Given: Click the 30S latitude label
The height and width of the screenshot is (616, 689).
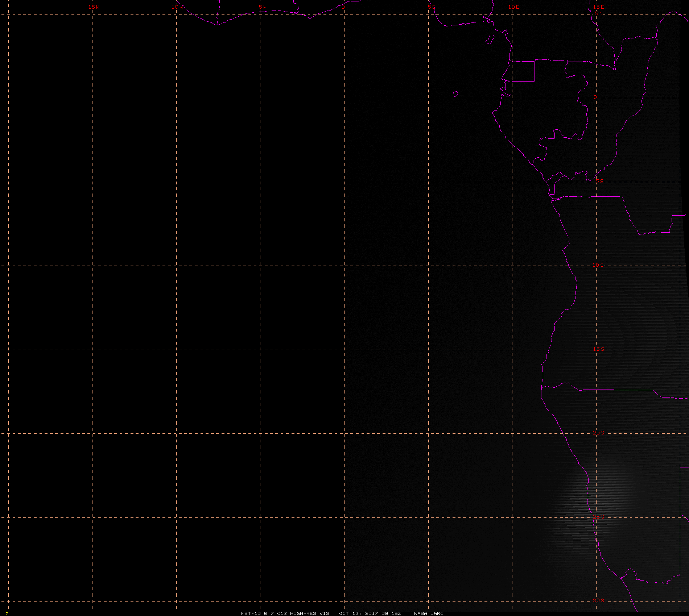Looking at the screenshot, I should tap(599, 600).
